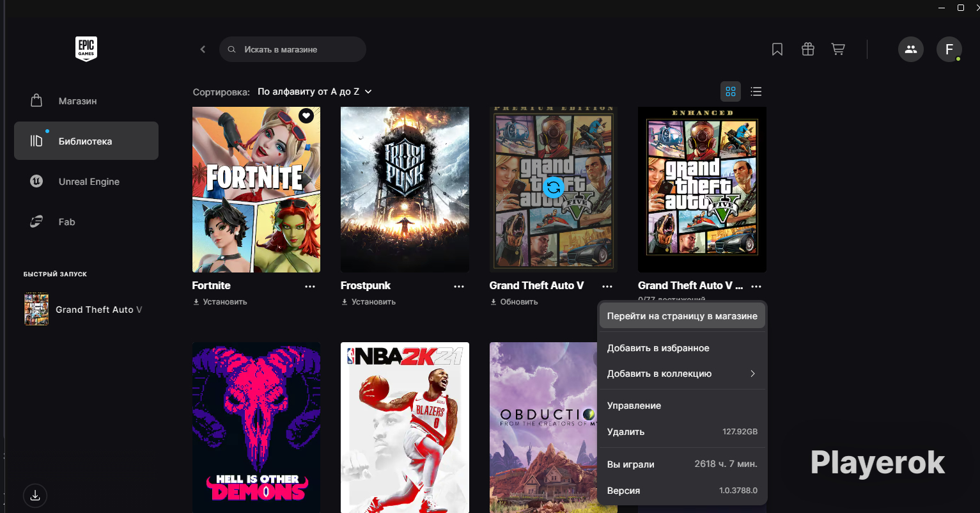This screenshot has width=980, height=513.
Task: Maximize the launcher window
Action: click(x=960, y=8)
